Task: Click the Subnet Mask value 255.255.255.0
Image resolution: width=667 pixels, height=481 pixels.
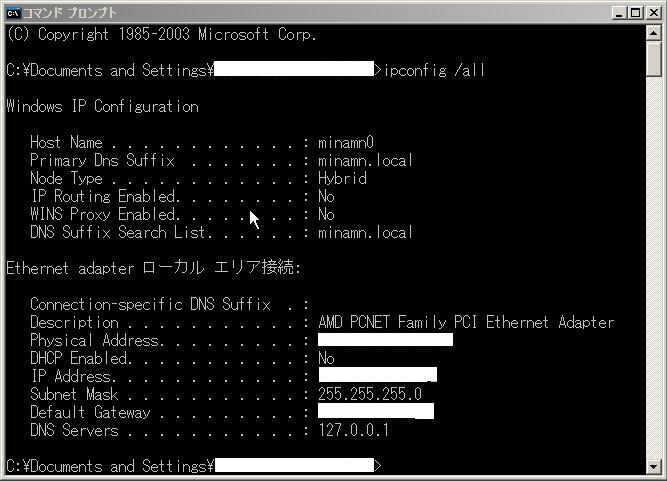Action: 369,394
